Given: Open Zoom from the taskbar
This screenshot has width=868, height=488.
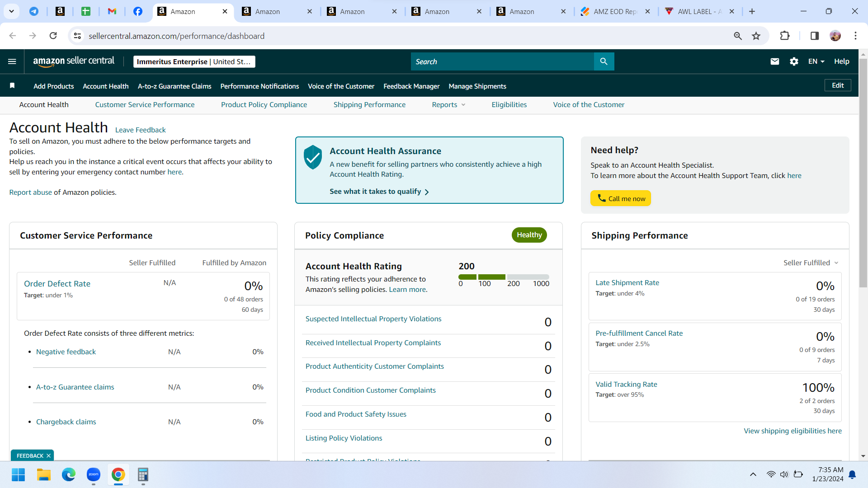Looking at the screenshot, I should coord(94,475).
